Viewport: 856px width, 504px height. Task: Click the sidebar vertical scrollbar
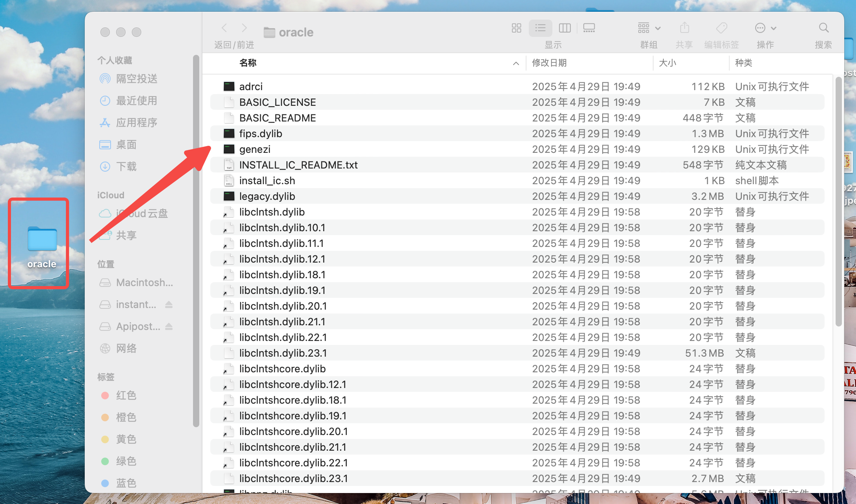(196, 241)
